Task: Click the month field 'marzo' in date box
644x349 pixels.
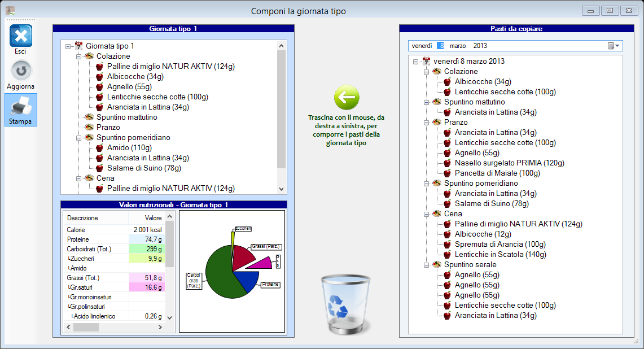Action: coord(458,46)
